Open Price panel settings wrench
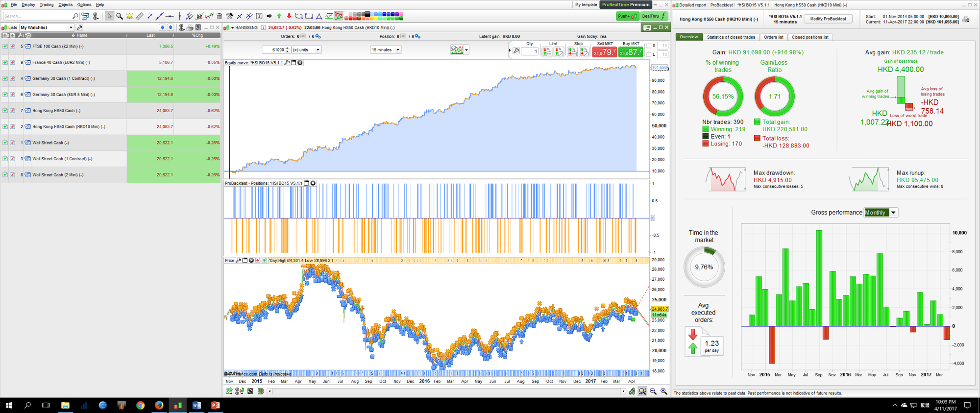The image size is (980, 413). 239,260
